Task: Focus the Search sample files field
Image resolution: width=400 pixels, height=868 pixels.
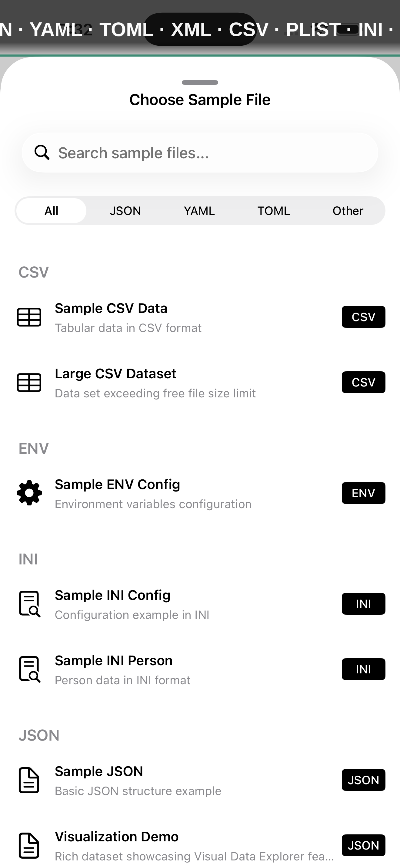Action: [x=209, y=153]
